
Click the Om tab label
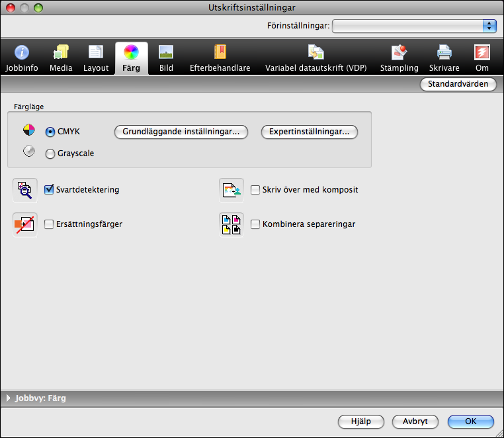tap(482, 68)
